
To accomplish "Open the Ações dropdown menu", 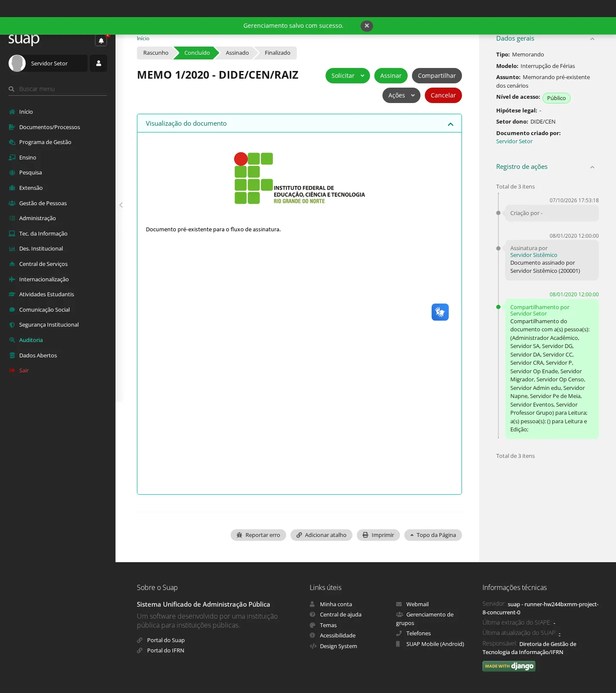I will tap(401, 95).
